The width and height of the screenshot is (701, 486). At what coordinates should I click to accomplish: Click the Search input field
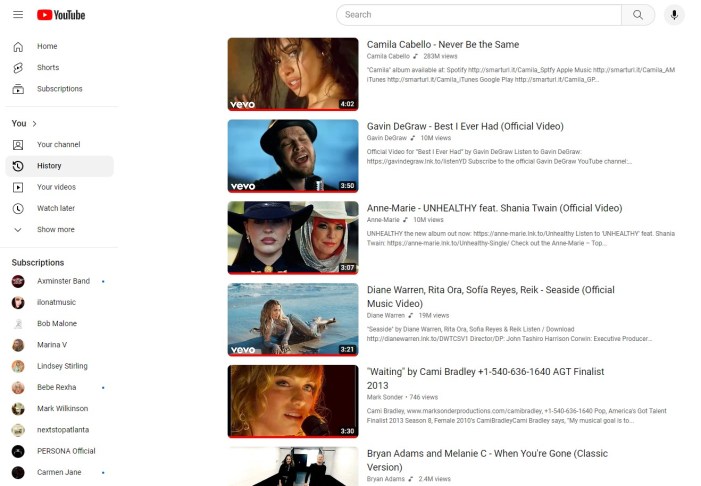[x=478, y=15]
